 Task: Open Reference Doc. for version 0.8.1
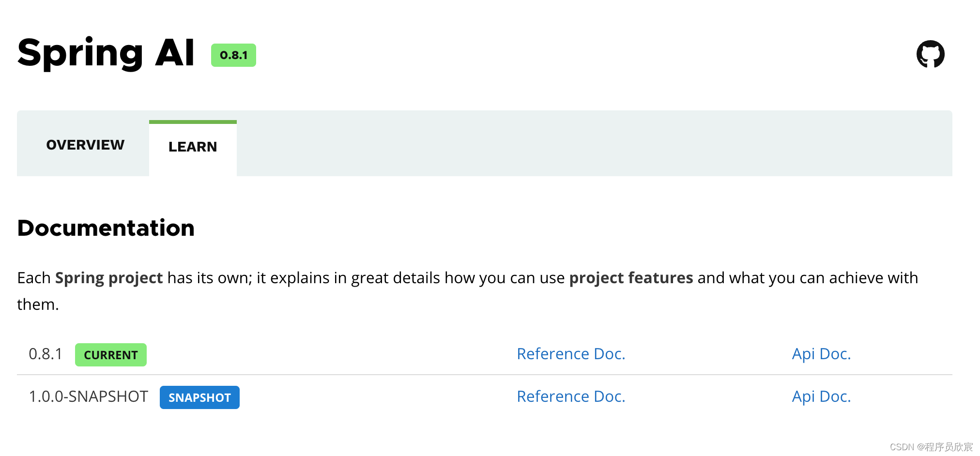(571, 354)
